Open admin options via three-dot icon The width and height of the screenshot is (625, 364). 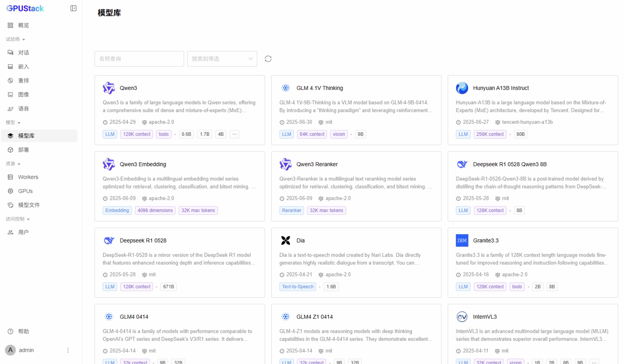(x=68, y=350)
